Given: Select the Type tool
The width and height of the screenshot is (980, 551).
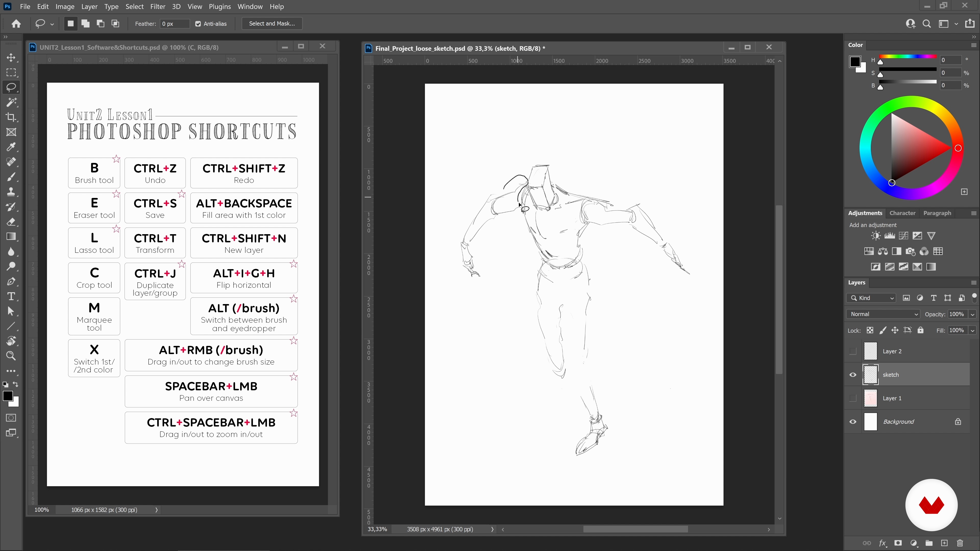Looking at the screenshot, I should point(11,296).
